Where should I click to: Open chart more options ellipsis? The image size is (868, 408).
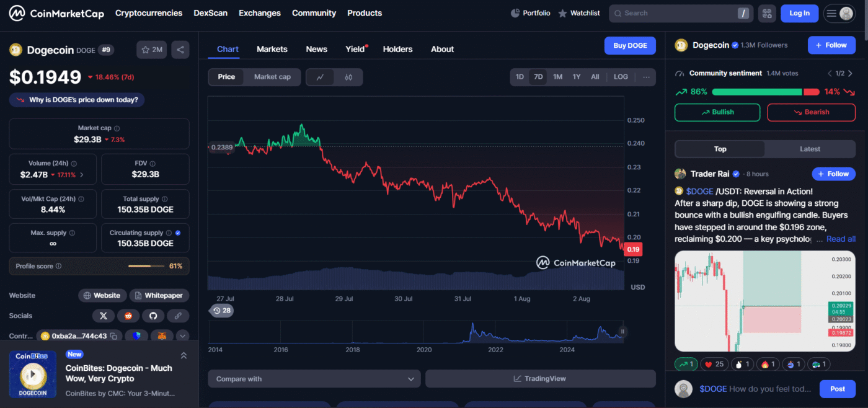click(646, 77)
